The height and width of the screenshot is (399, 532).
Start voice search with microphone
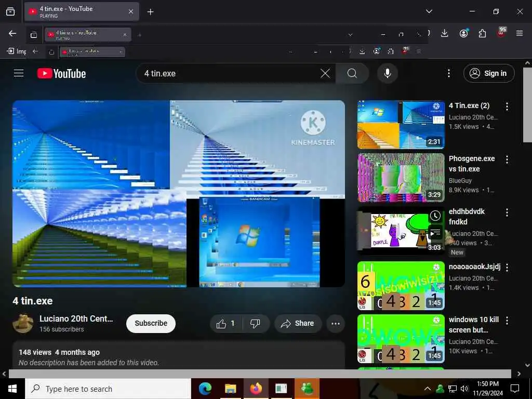(x=388, y=73)
